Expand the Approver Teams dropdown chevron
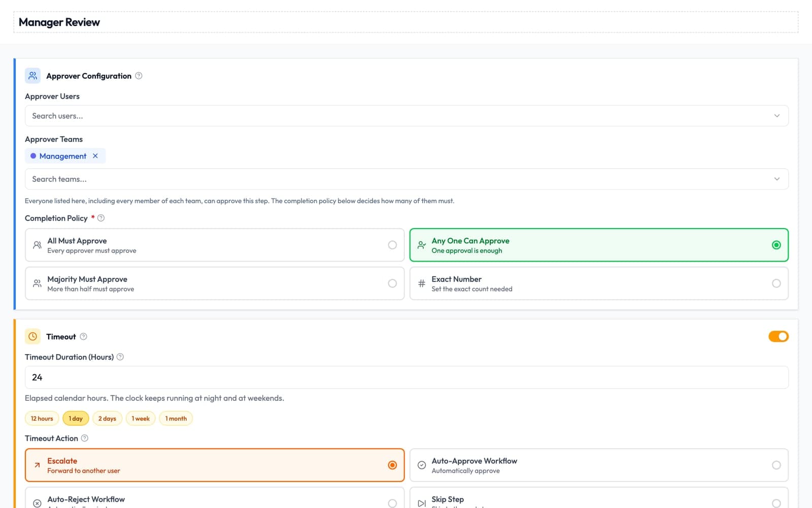 tap(777, 179)
